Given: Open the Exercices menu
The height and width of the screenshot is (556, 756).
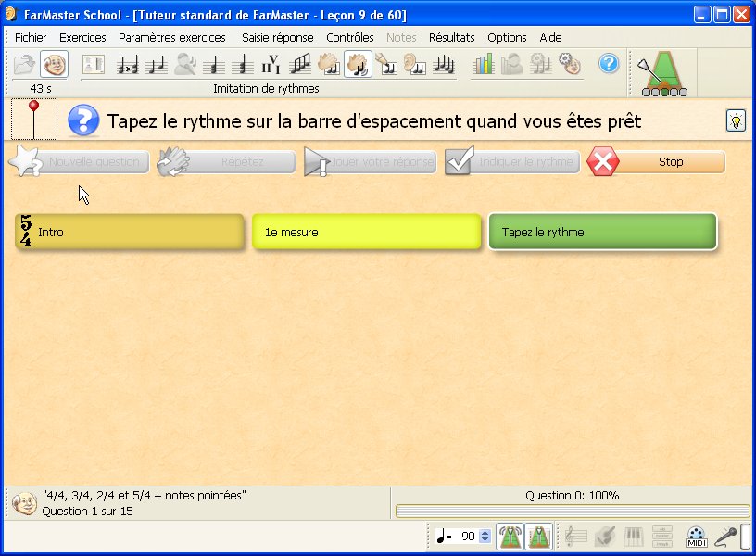Looking at the screenshot, I should [x=82, y=38].
